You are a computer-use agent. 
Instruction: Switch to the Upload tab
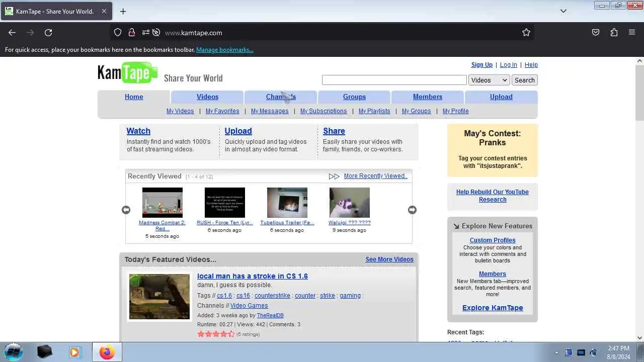(x=501, y=97)
